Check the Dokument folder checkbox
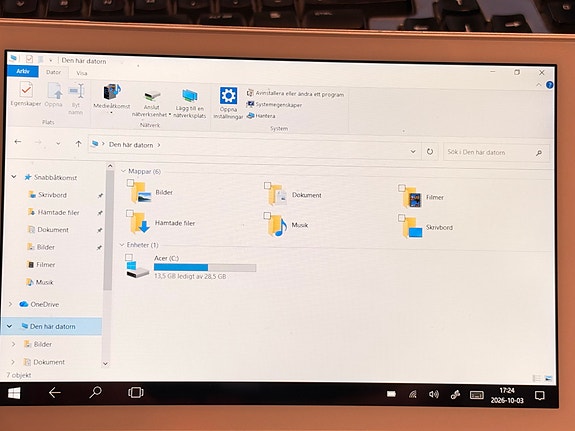This screenshot has height=431, width=575. tap(267, 185)
